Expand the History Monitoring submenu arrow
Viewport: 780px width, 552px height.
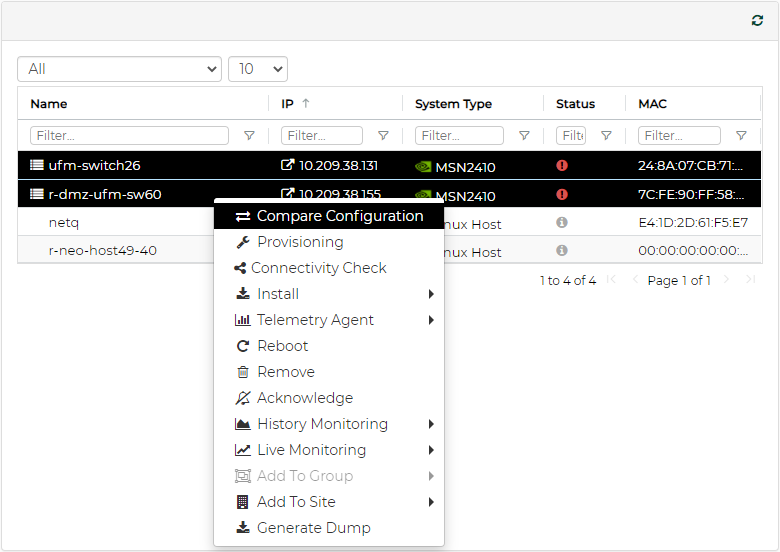coord(431,424)
